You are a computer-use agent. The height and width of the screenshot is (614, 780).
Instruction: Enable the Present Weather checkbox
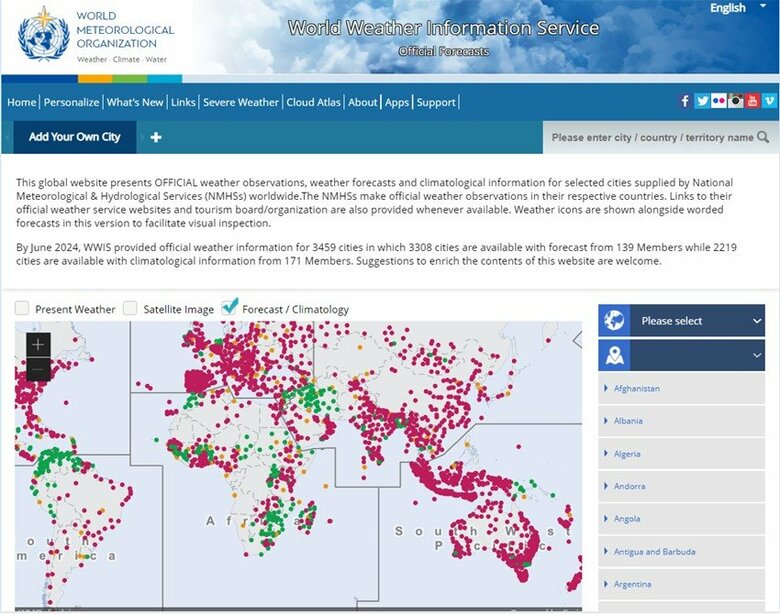click(x=22, y=309)
